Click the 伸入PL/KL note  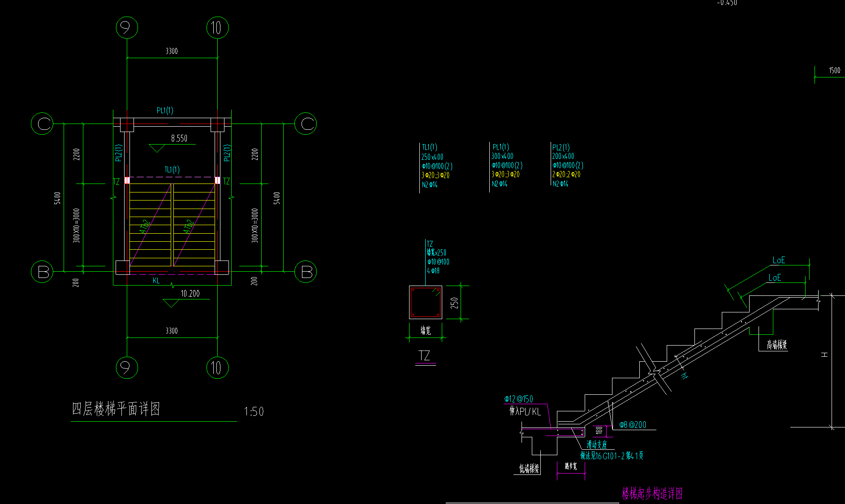click(525, 411)
